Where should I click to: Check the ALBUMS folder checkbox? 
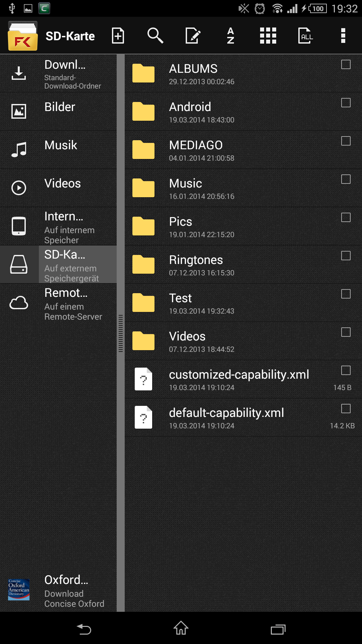tap(346, 64)
